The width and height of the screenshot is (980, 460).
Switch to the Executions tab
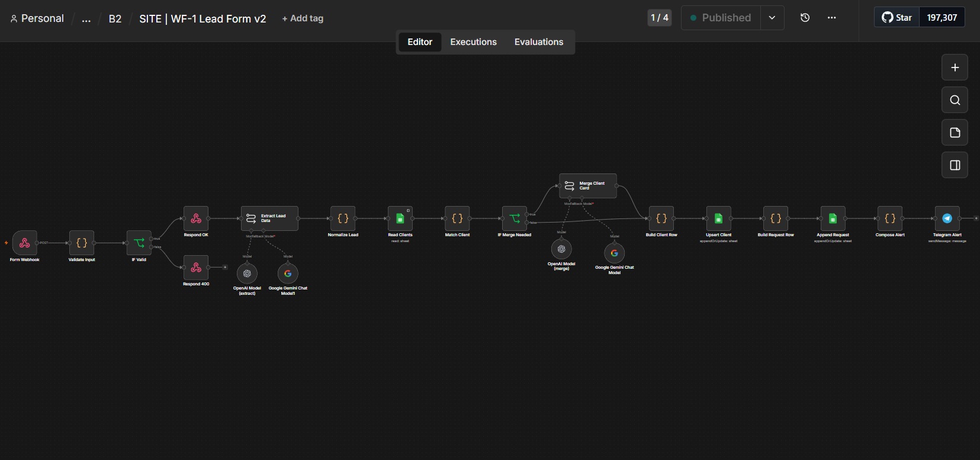(473, 42)
